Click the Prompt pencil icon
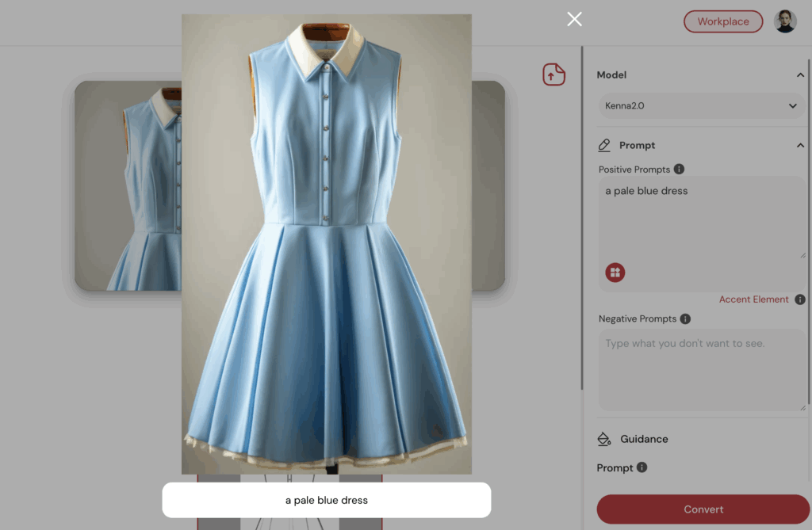 603,146
